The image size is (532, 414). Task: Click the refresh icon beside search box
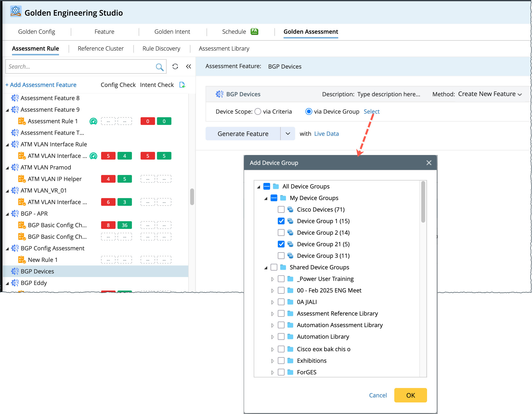tap(175, 66)
